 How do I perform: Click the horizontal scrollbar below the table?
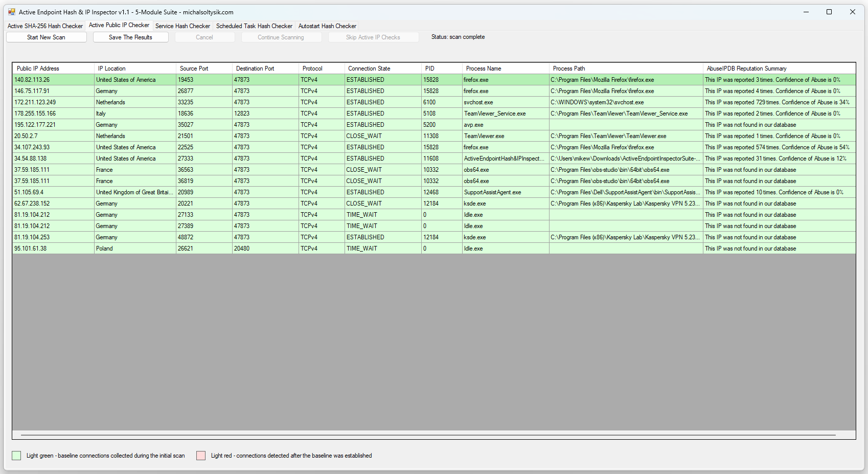428,435
